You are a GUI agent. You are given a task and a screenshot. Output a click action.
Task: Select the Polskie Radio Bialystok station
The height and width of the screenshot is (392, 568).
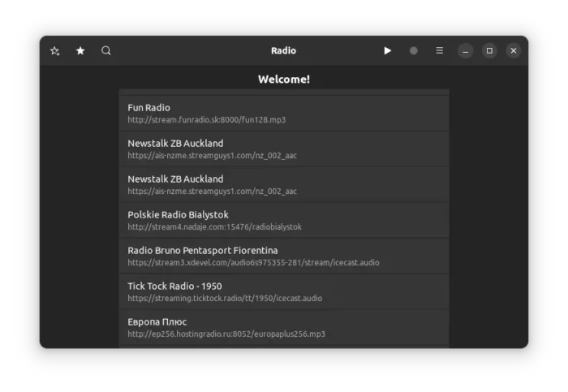pos(284,220)
